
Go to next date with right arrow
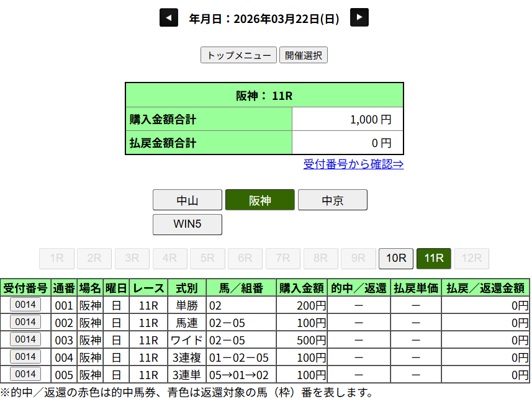pos(359,17)
